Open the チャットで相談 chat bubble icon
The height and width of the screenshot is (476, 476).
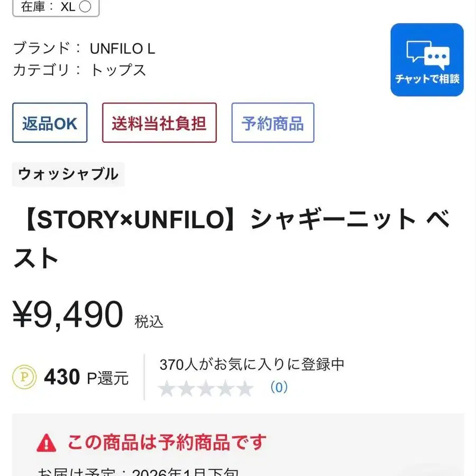pos(427,60)
